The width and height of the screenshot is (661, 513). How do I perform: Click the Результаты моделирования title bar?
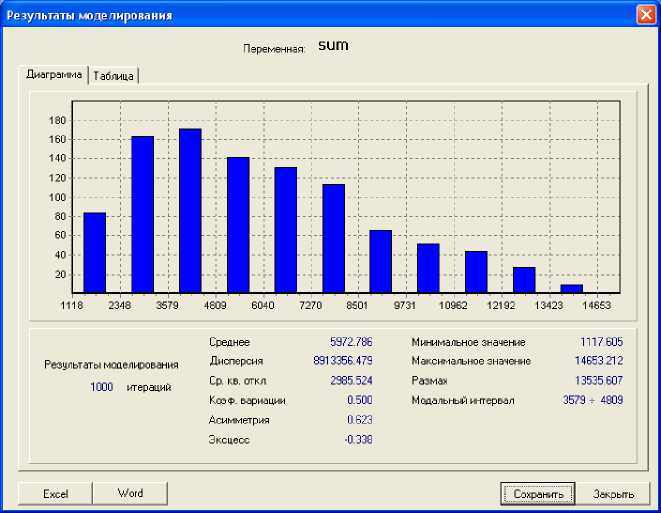[x=300, y=15]
